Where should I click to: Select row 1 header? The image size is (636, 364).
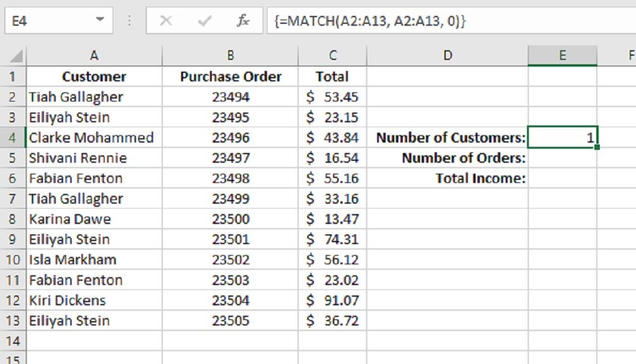point(13,76)
